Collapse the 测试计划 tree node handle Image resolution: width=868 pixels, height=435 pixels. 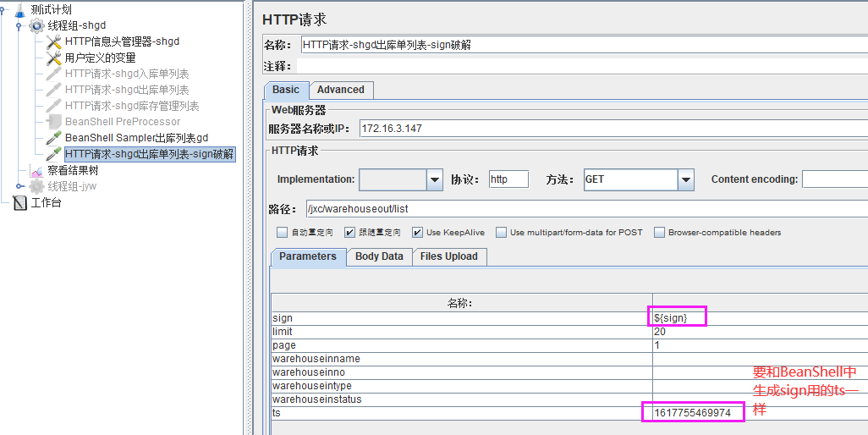3,9
